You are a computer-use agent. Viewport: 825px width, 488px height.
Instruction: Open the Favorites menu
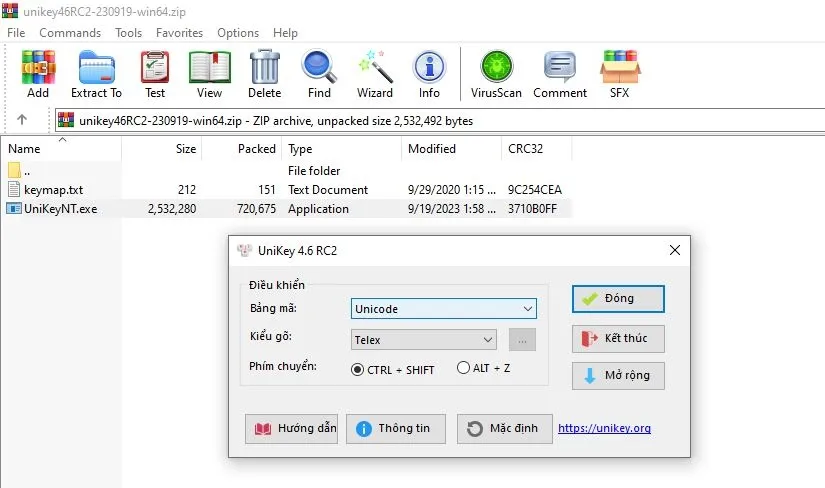179,33
